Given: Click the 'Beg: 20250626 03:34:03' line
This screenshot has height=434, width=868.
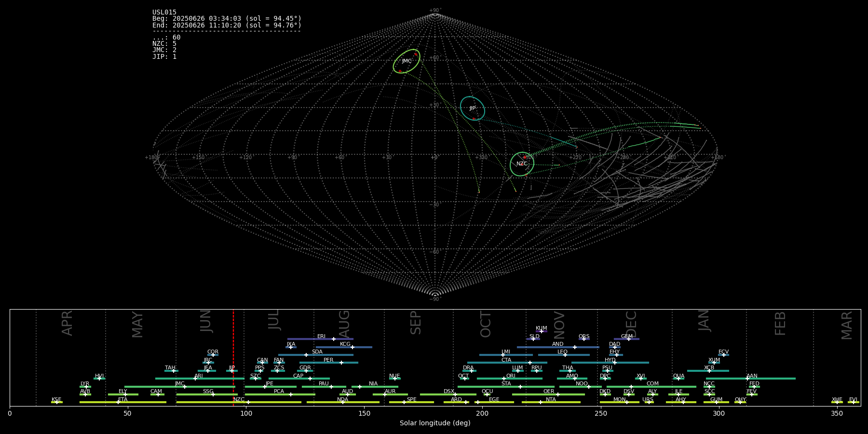Looking at the screenshot, I should point(227,19).
